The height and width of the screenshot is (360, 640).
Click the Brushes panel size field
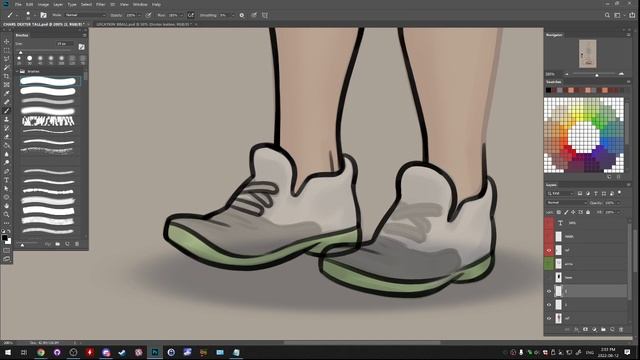click(65, 44)
